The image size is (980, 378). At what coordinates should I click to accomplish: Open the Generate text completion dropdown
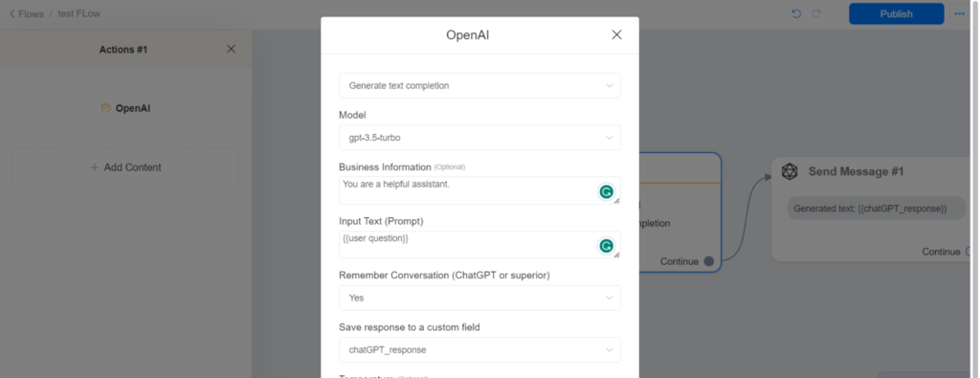(x=479, y=85)
